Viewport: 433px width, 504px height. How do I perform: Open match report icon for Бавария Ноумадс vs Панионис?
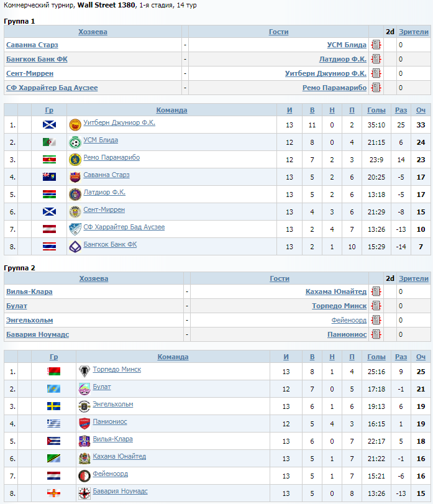(x=376, y=334)
